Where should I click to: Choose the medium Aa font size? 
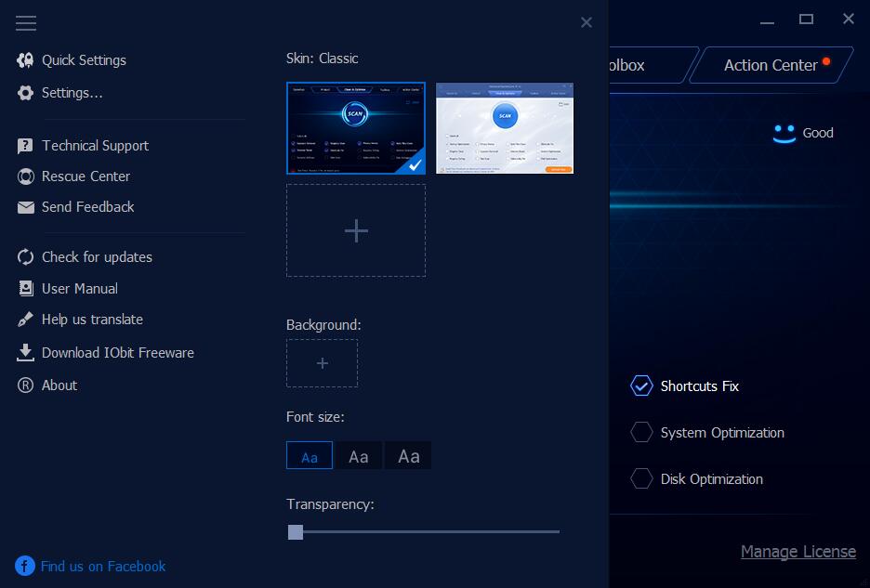click(x=359, y=455)
